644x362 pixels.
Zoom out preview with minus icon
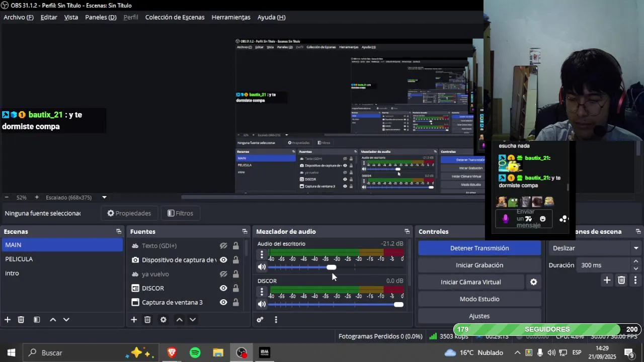coord(7,198)
